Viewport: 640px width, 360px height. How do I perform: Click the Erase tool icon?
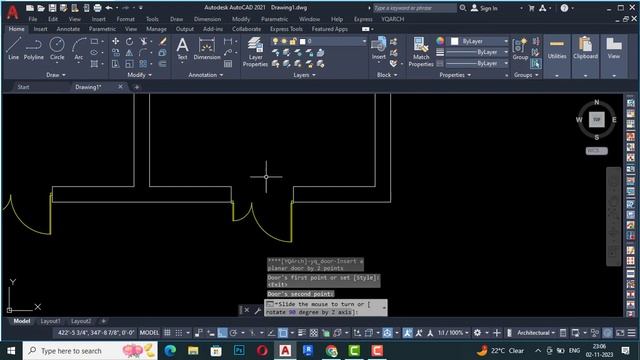click(x=163, y=41)
